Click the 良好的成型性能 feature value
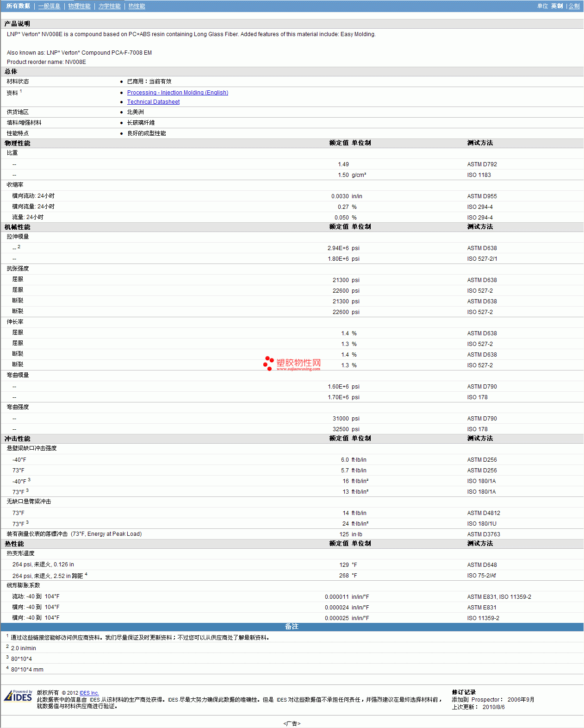The image size is (584, 728). (147, 133)
